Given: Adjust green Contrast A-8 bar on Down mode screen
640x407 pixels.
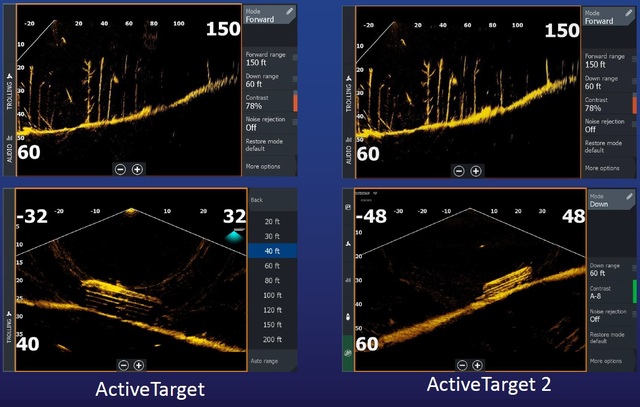Looking at the screenshot, I should tap(635, 291).
